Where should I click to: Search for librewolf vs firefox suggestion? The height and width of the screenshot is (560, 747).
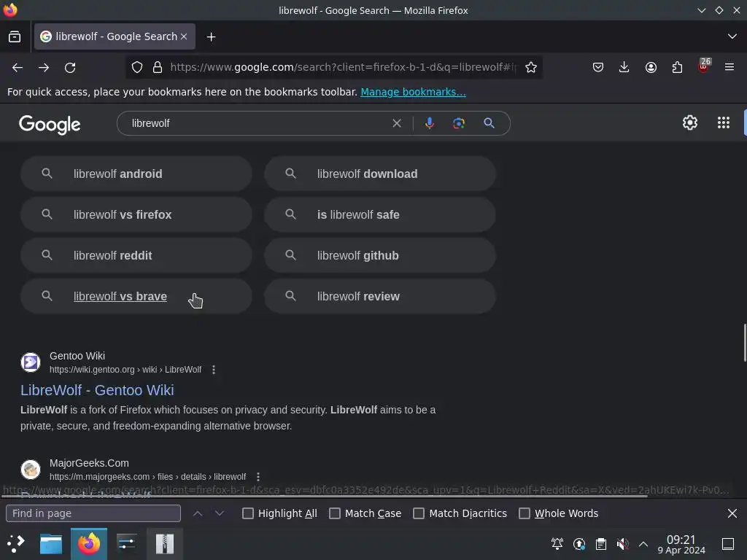tap(136, 215)
